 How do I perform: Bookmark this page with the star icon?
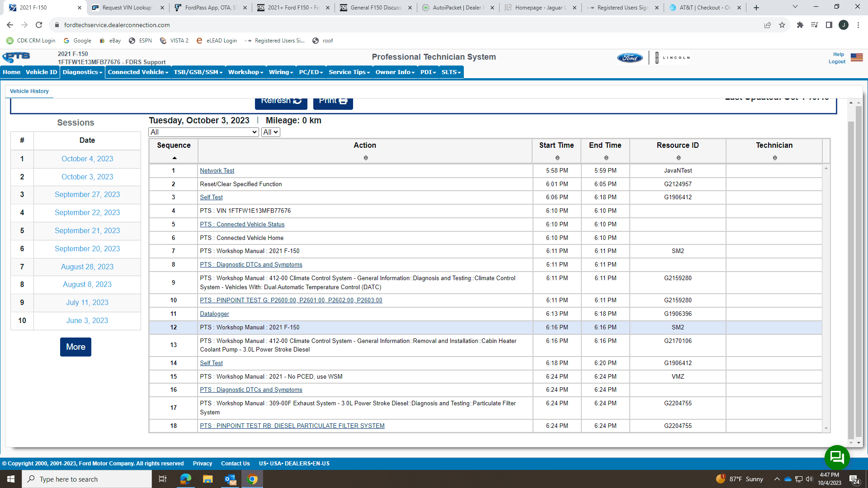(x=782, y=25)
